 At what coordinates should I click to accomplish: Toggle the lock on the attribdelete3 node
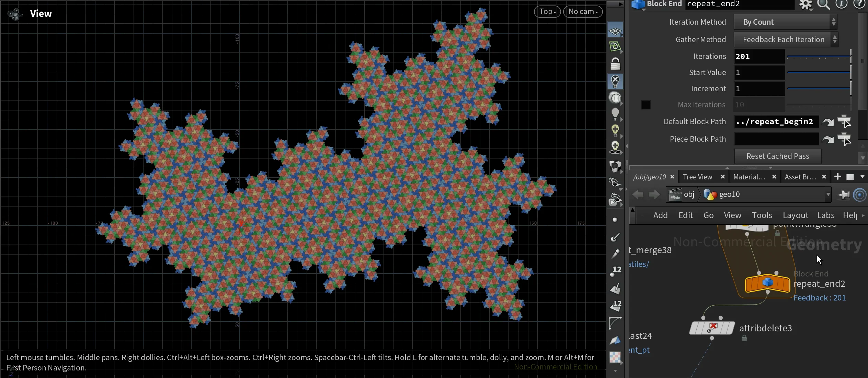pyautogui.click(x=744, y=338)
